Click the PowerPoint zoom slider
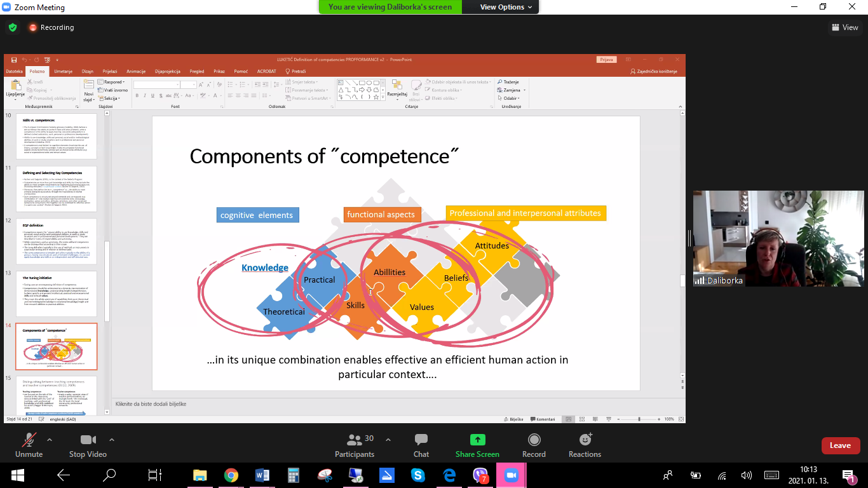868x488 pixels. (639, 419)
